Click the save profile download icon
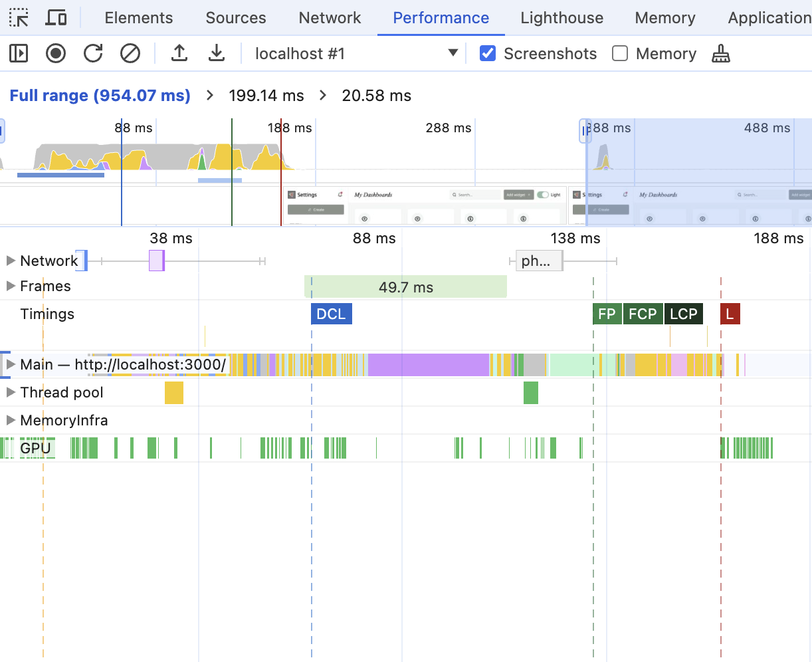 point(217,53)
